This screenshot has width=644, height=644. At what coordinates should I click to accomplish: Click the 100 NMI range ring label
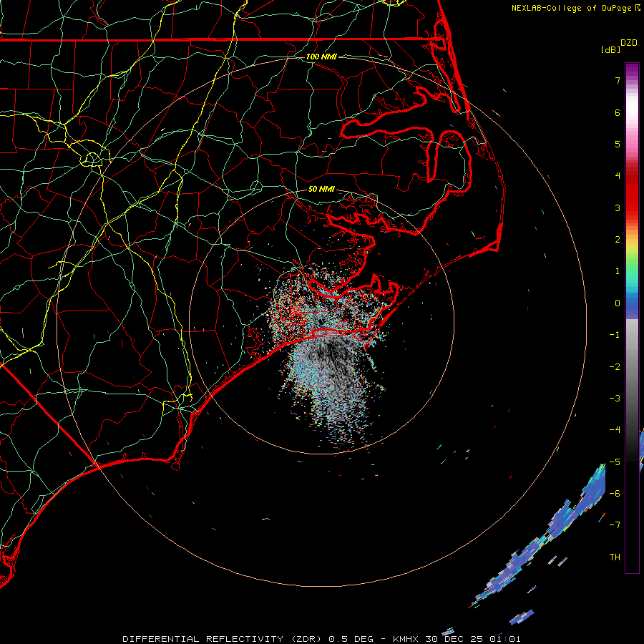pos(321,57)
